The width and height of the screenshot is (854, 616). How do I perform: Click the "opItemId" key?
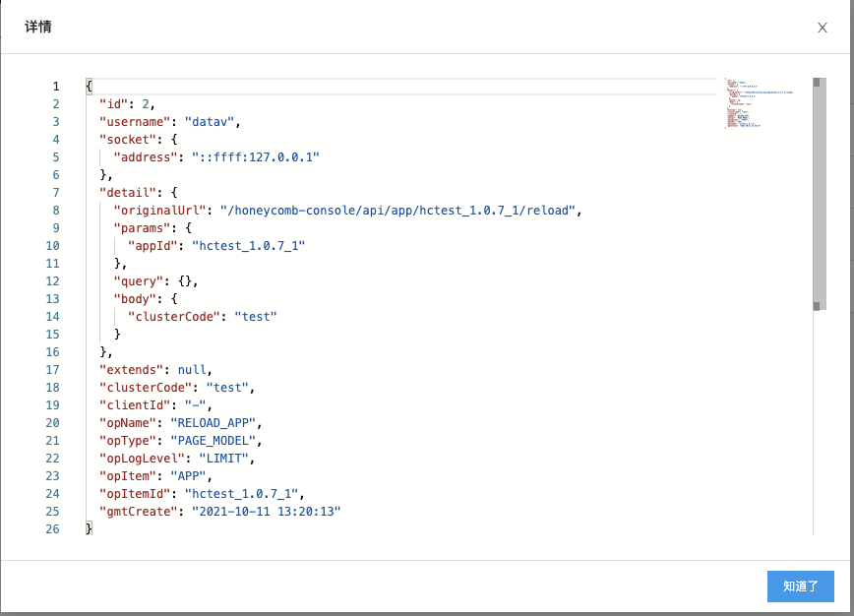click(x=135, y=493)
